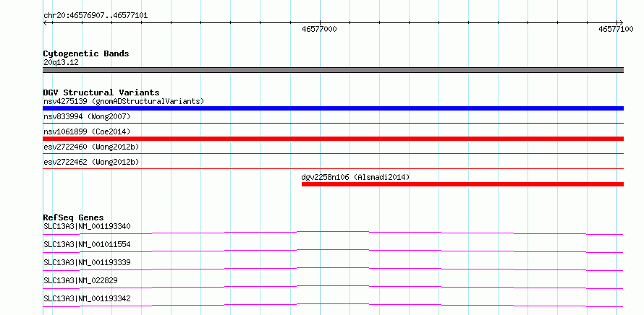Select the thick blue nsv4275139 variant bar
644x315 pixels.
click(x=333, y=108)
